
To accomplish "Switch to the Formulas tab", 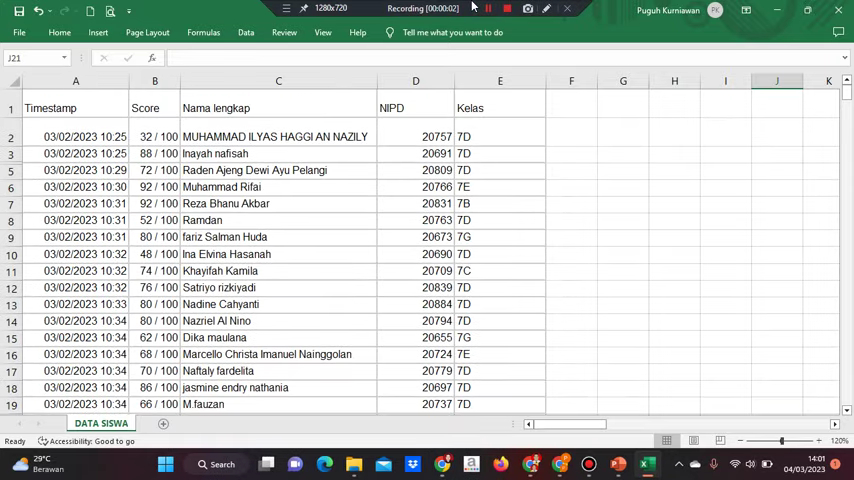I will [x=204, y=33].
